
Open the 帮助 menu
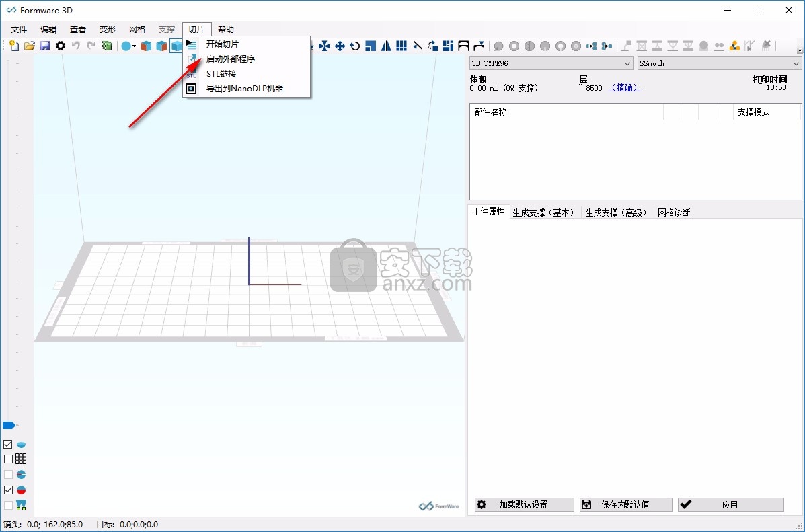pos(226,30)
